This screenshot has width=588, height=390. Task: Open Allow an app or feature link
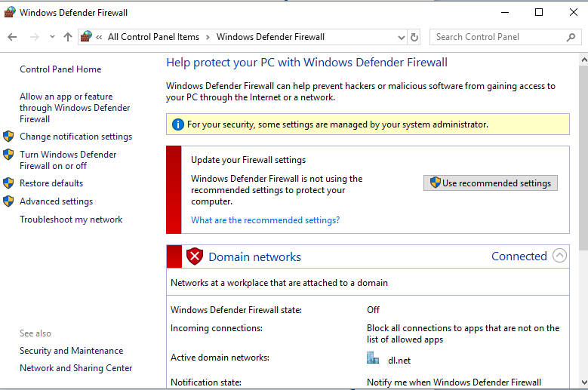click(75, 108)
